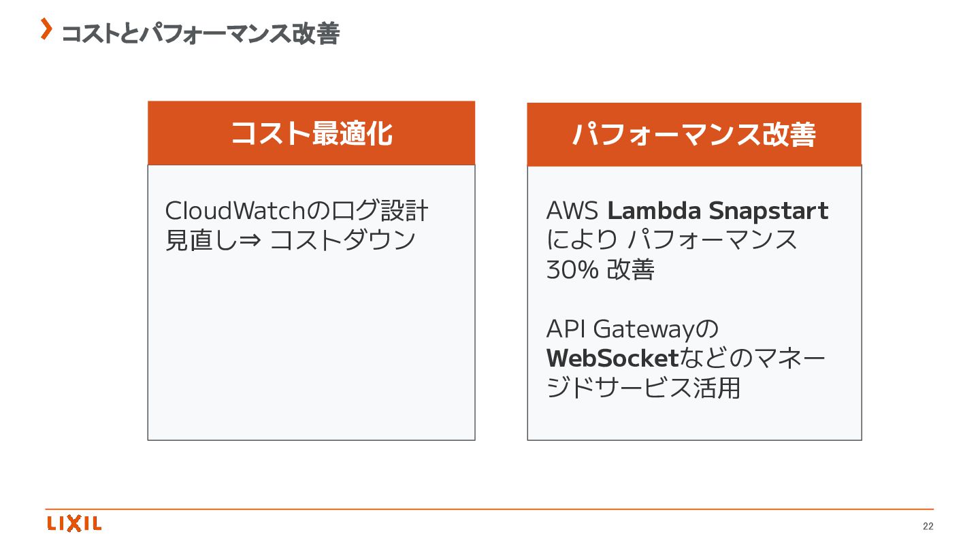The width and height of the screenshot is (980, 551).
Task: Click the orange chevron beside the title
Action: (46, 29)
